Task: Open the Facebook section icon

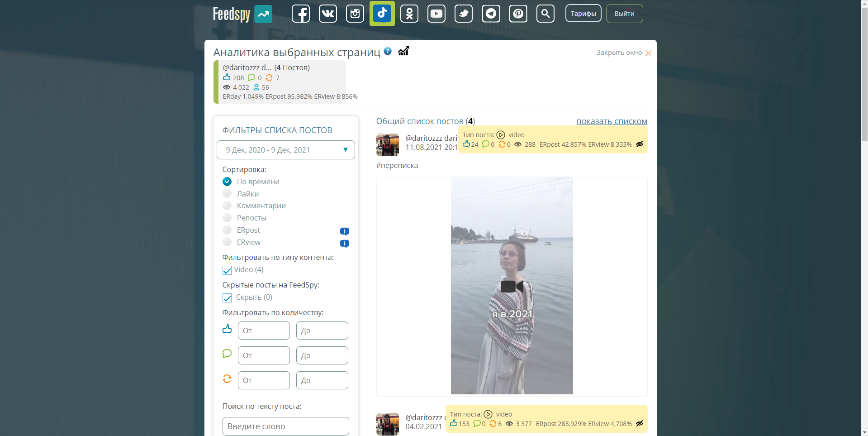Action: tap(301, 14)
